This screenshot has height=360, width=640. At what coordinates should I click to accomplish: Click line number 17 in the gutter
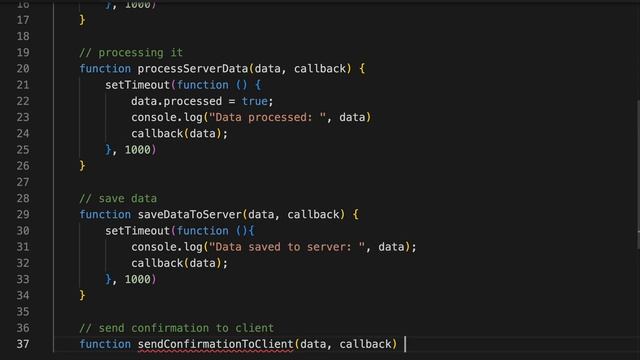[x=23, y=20]
